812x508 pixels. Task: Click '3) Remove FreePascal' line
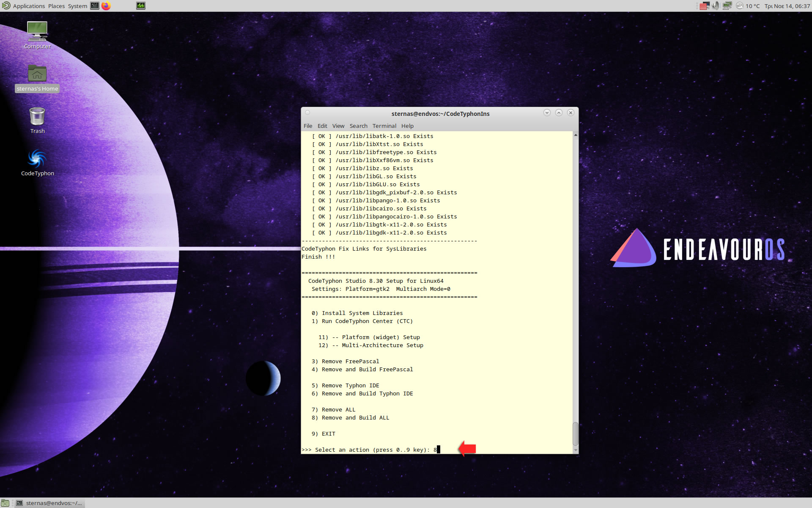pos(346,361)
